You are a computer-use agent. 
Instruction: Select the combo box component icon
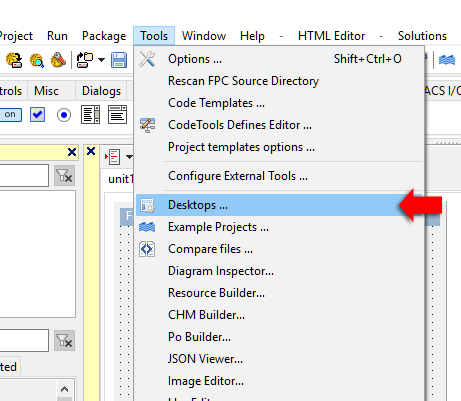117,115
